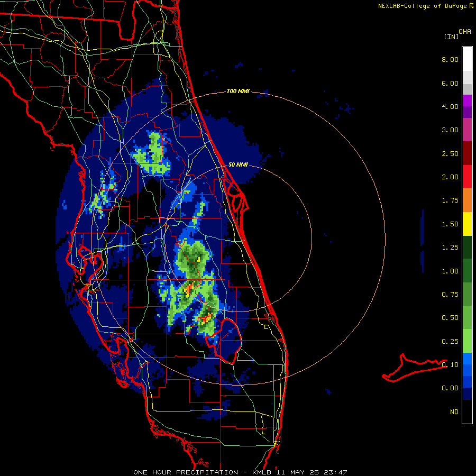Click the 1.00 legend value
476x476 pixels.
(x=450, y=271)
